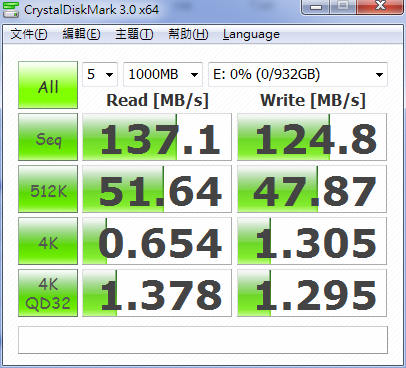This screenshot has height=368, width=406.
Task: Start the Seq benchmark test
Action: coord(48,137)
